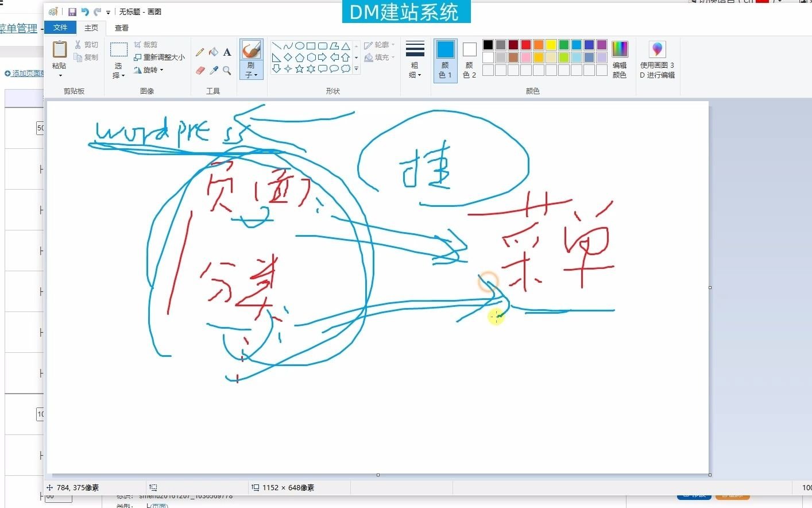Click Edit colors (编辑颜色)
Screen dimensions: 812x508
point(620,60)
